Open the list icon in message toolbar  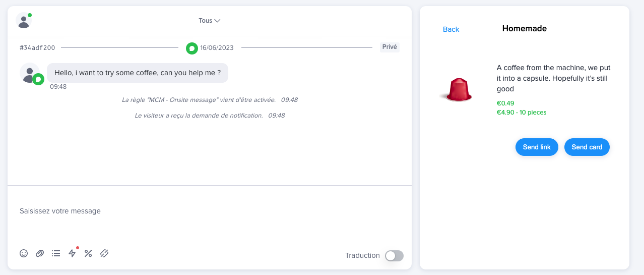pos(56,253)
